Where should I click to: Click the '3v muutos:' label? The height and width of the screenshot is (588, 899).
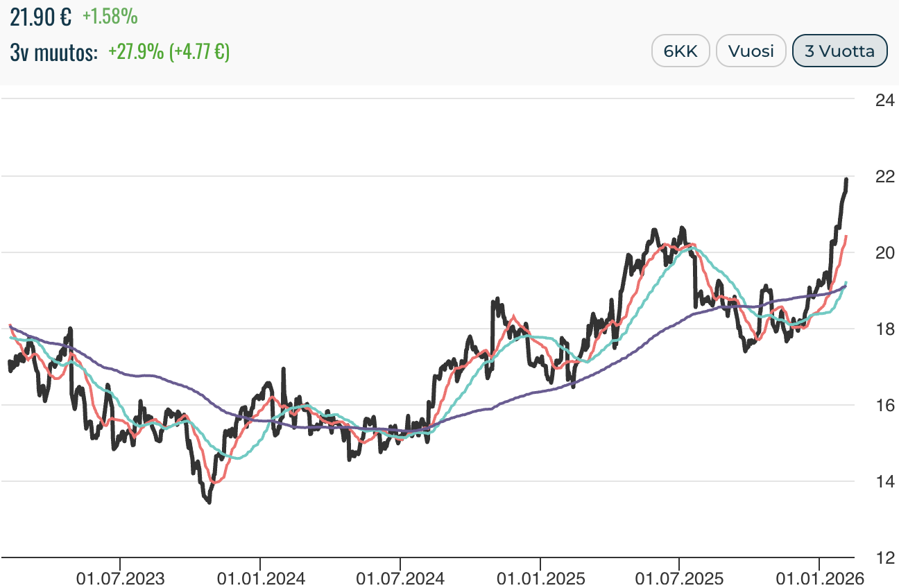53,52
